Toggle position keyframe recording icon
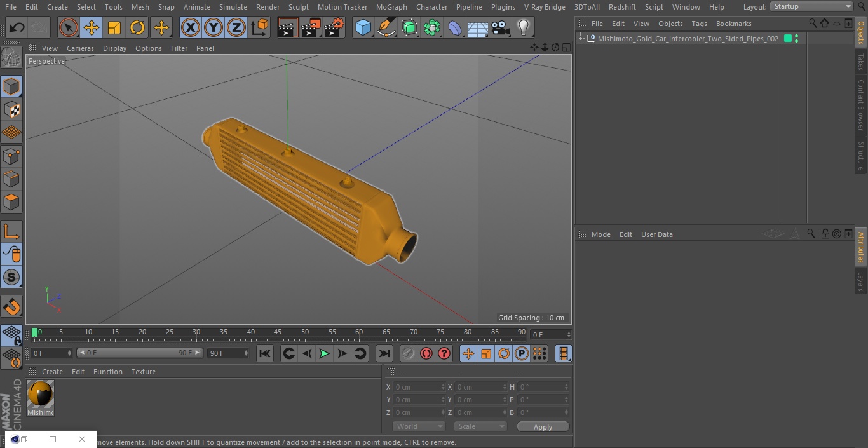 [x=468, y=353]
